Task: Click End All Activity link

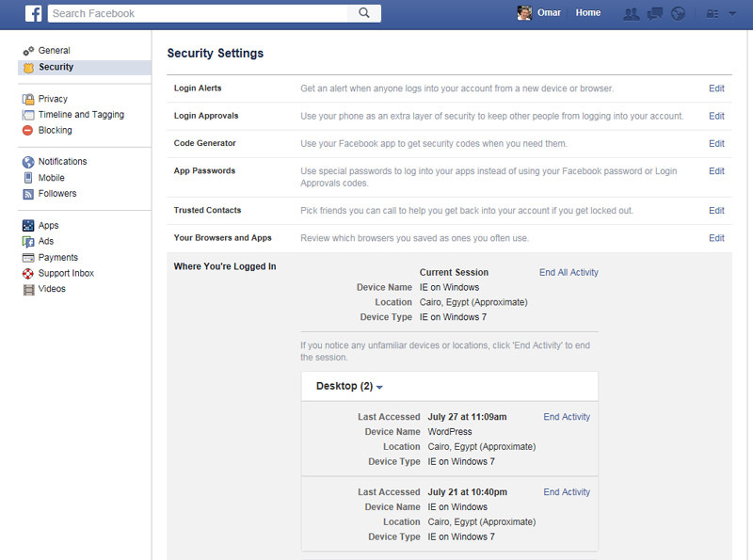Action: (569, 273)
